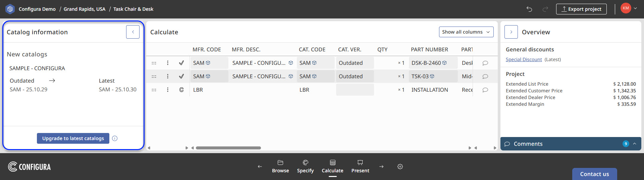Expand the Overview panel chevron
Viewport: 644px width, 180px height.
(x=511, y=32)
